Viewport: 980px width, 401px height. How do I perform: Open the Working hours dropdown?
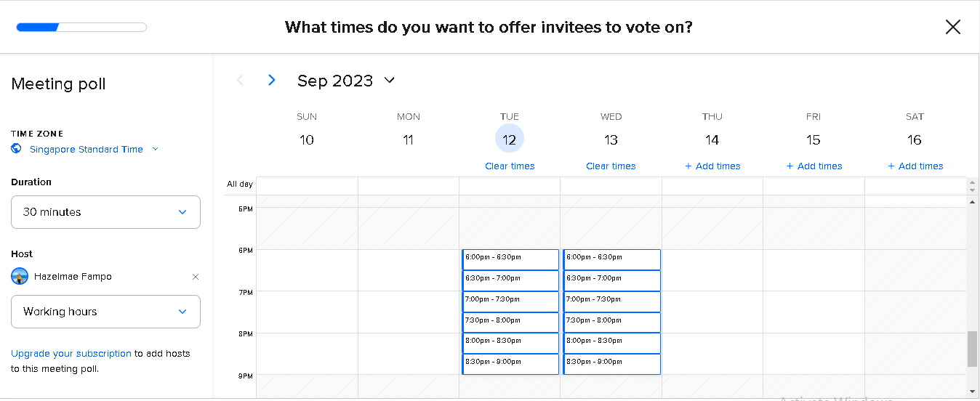click(x=105, y=312)
